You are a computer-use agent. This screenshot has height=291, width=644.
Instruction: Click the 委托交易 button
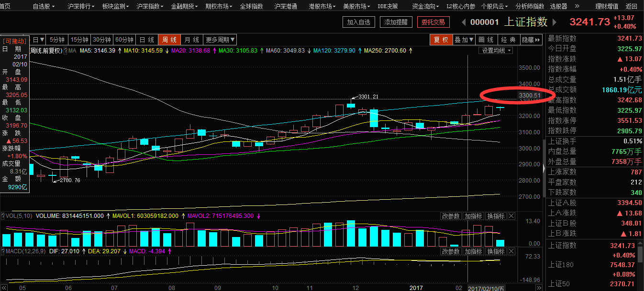point(433,22)
